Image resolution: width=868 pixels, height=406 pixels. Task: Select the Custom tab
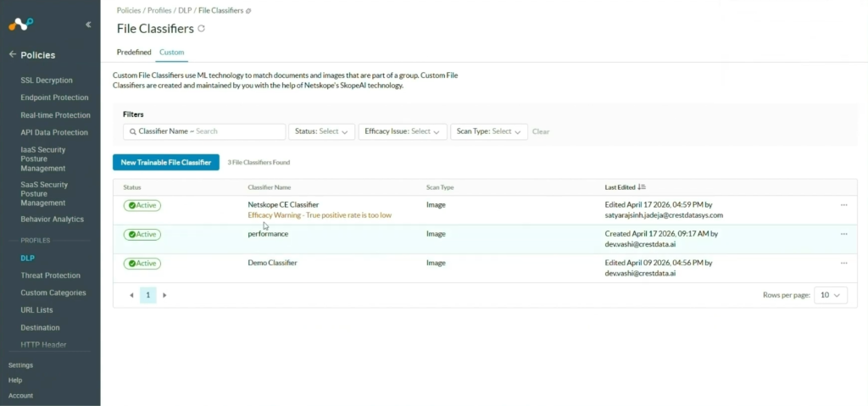pyautogui.click(x=171, y=52)
